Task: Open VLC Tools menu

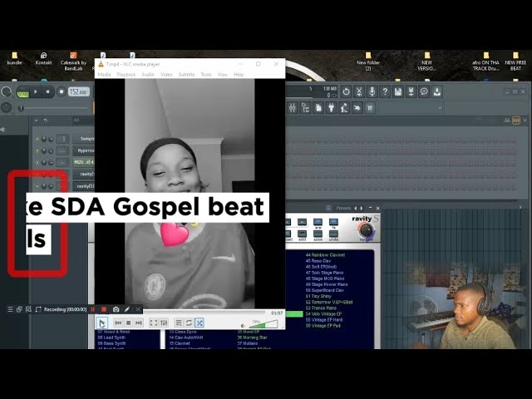Action: click(x=206, y=75)
